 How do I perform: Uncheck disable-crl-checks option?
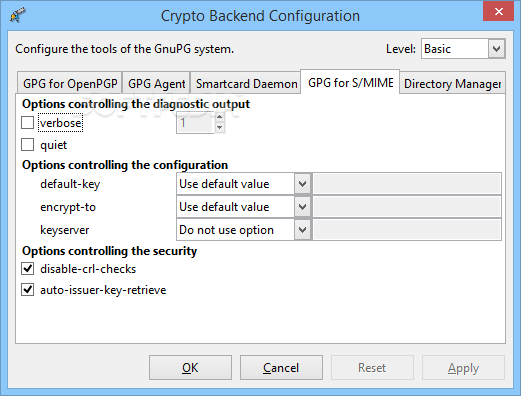click(27, 269)
